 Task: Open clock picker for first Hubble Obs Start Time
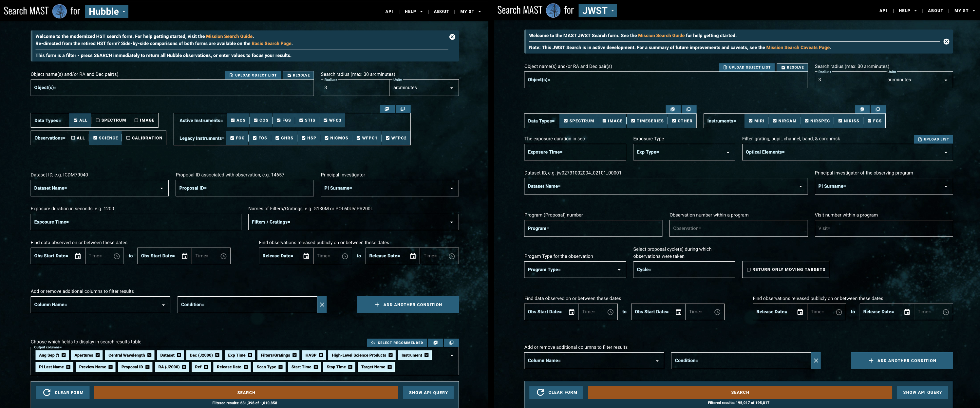tap(117, 256)
